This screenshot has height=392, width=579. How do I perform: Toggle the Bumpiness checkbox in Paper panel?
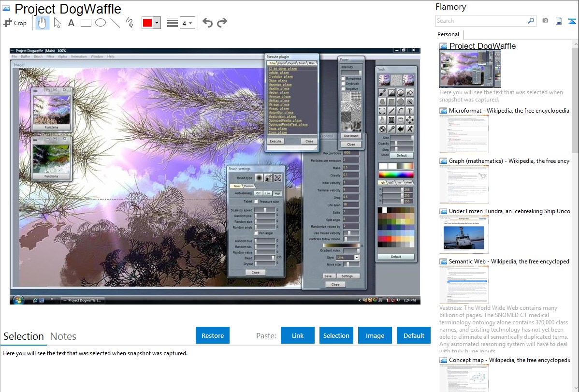(343, 79)
